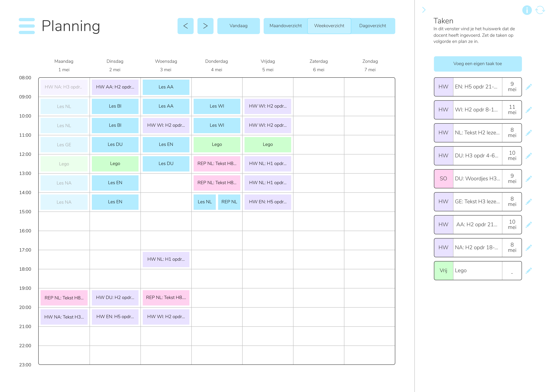
Task: Open Friday HW EN: H5 opdr block
Action: (268, 202)
